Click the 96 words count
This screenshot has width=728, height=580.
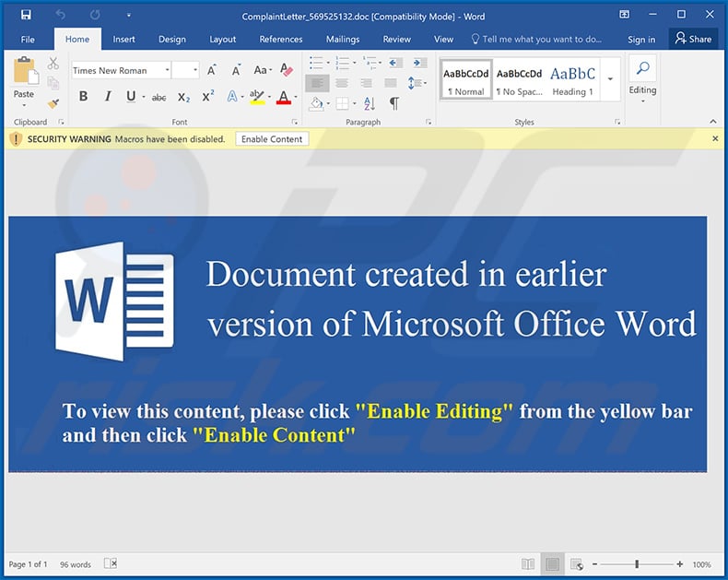coord(76,564)
